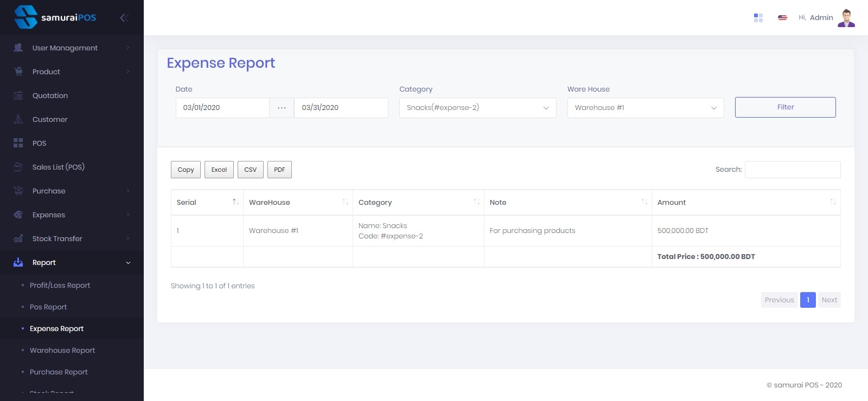Go to Profit/Loss Report
868x401 pixels.
pyautogui.click(x=60, y=285)
